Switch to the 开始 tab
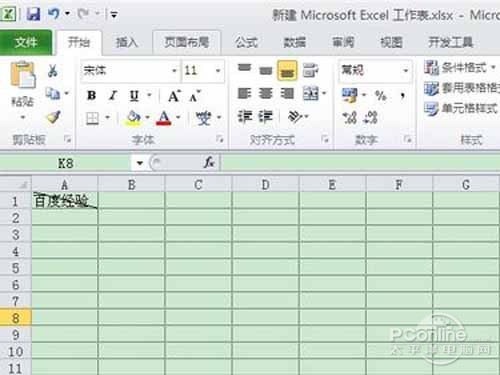The height and width of the screenshot is (375, 500). [x=79, y=42]
